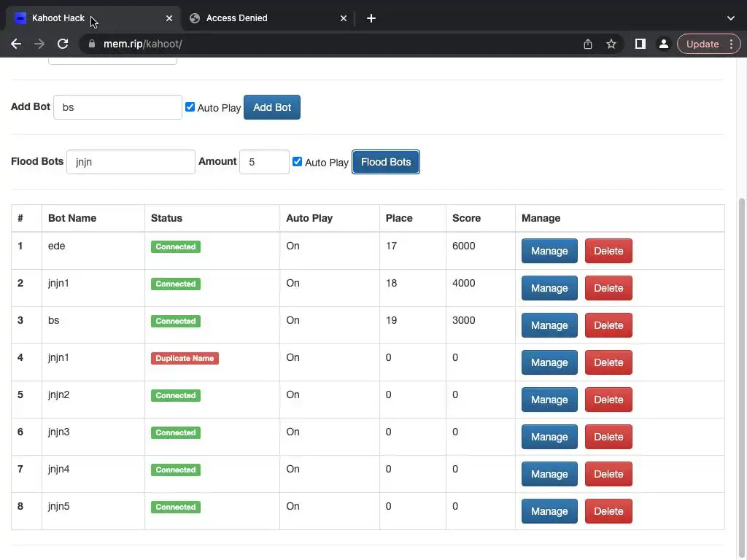747x560 pixels.
Task: Manage the jnjn3 bot
Action: [549, 437]
